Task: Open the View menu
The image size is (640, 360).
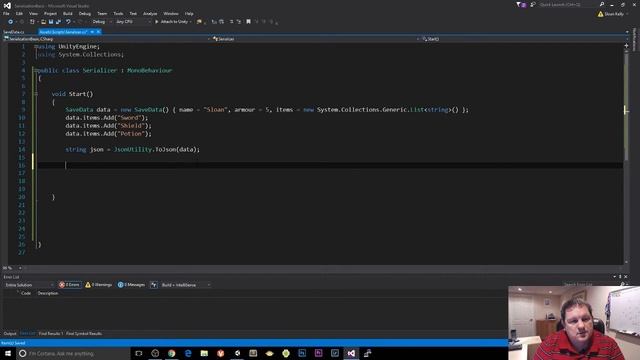Action: pos(33,13)
